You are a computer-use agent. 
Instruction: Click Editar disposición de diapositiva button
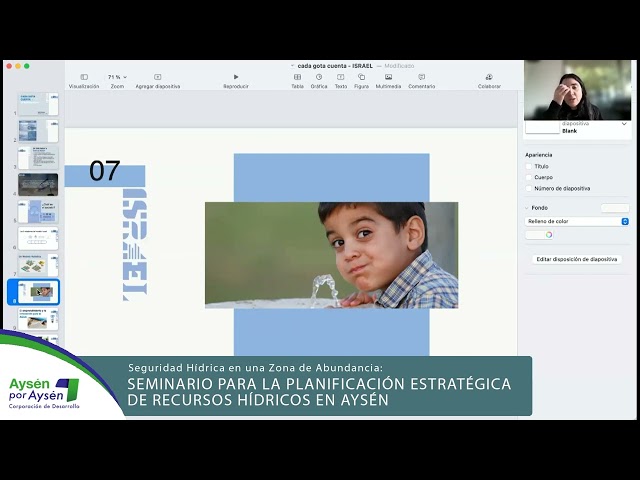576,259
